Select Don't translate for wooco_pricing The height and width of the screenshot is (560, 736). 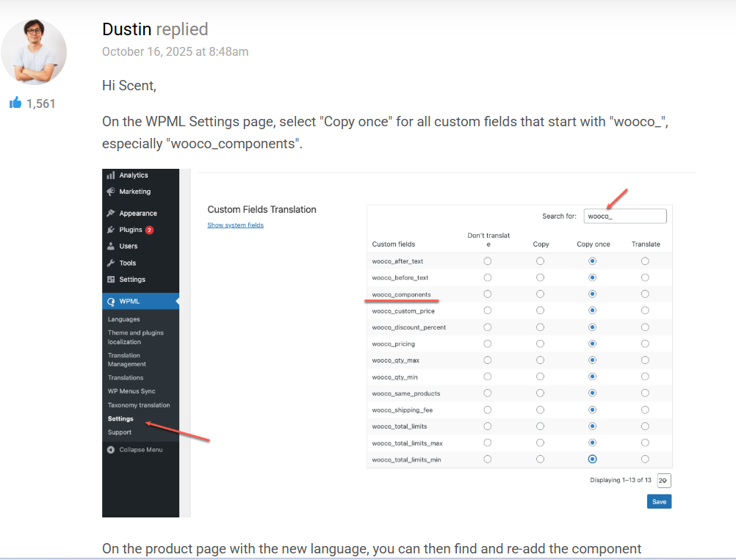pyautogui.click(x=488, y=343)
